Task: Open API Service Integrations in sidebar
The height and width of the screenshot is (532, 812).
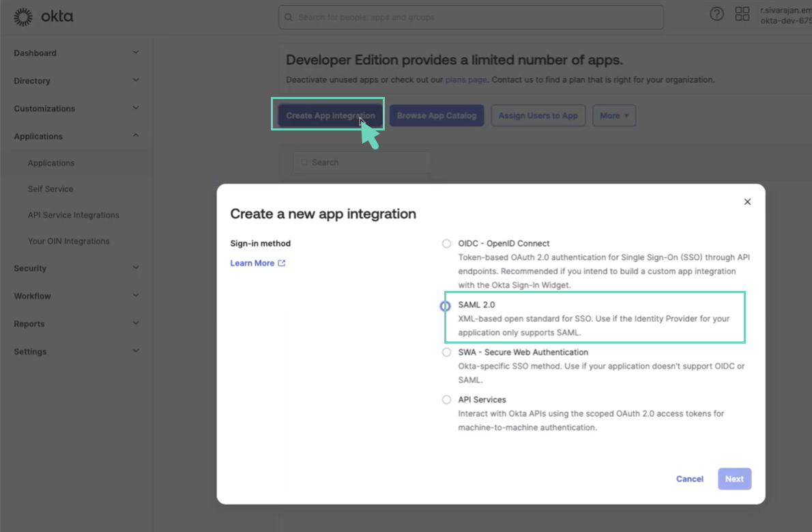Action: (x=73, y=215)
